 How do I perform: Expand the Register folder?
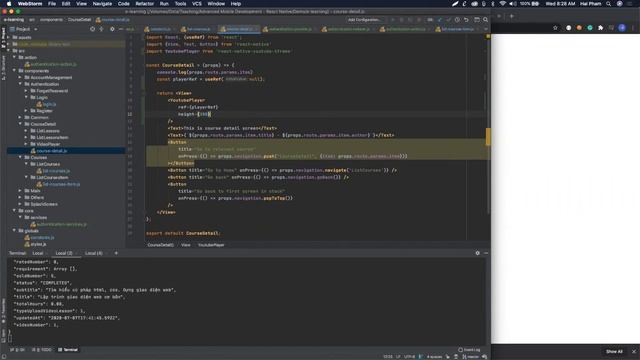[x=26, y=111]
